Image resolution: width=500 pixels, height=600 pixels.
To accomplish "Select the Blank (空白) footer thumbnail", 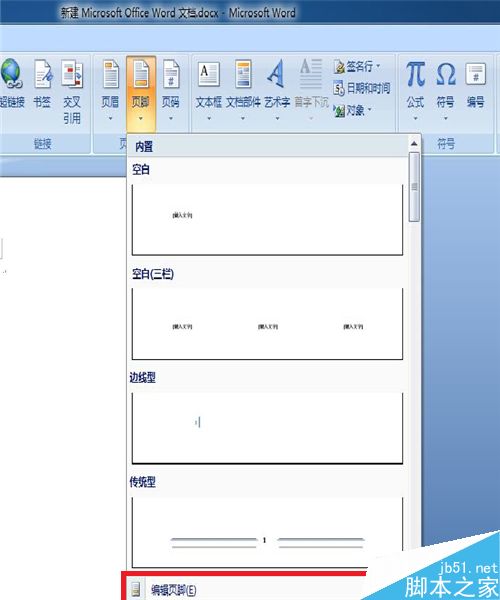I will [267, 220].
